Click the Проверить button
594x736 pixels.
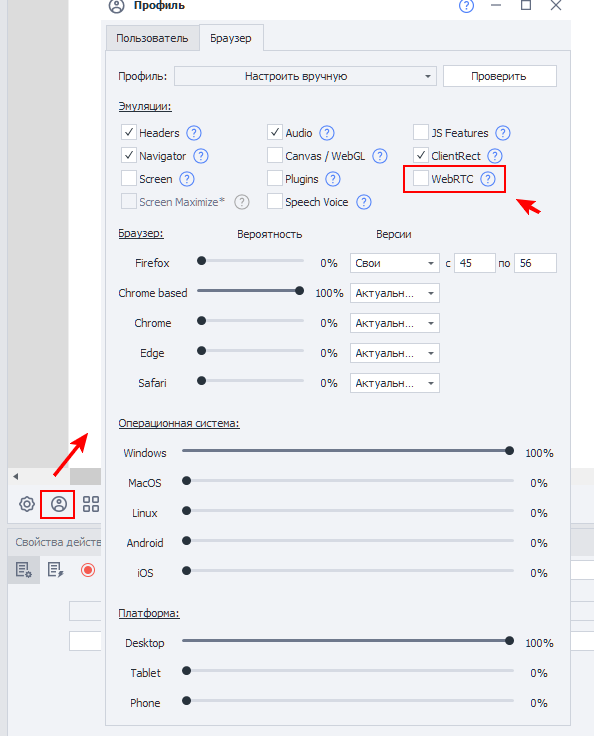pos(500,76)
